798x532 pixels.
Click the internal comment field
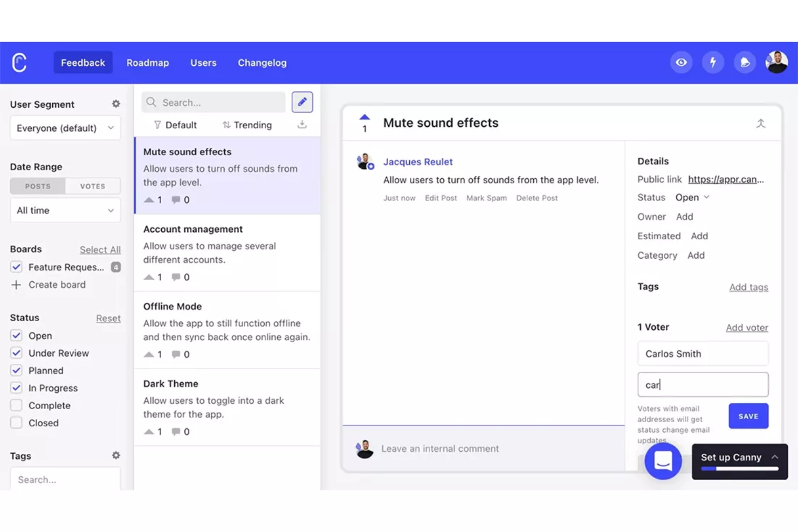[485, 448]
